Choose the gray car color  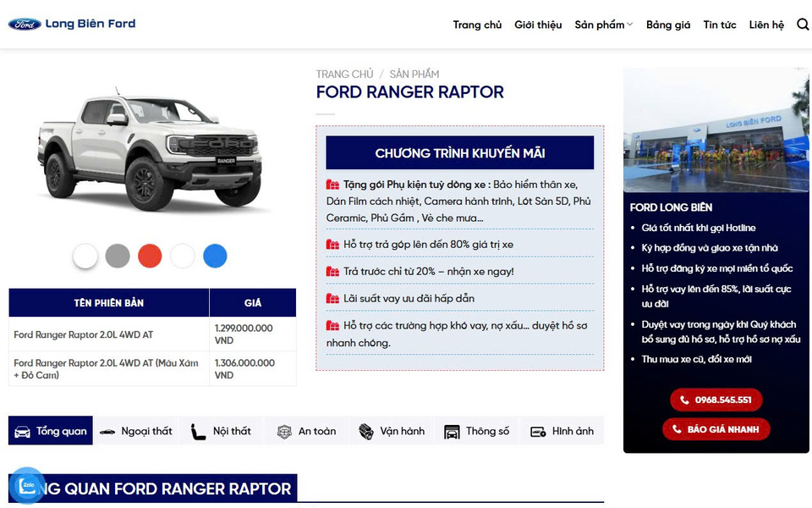(x=118, y=256)
